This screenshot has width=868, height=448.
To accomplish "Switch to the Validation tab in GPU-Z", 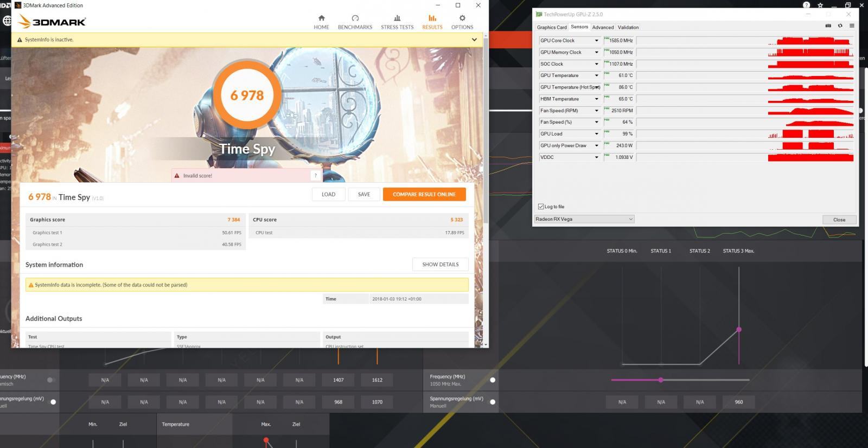I will (x=628, y=27).
